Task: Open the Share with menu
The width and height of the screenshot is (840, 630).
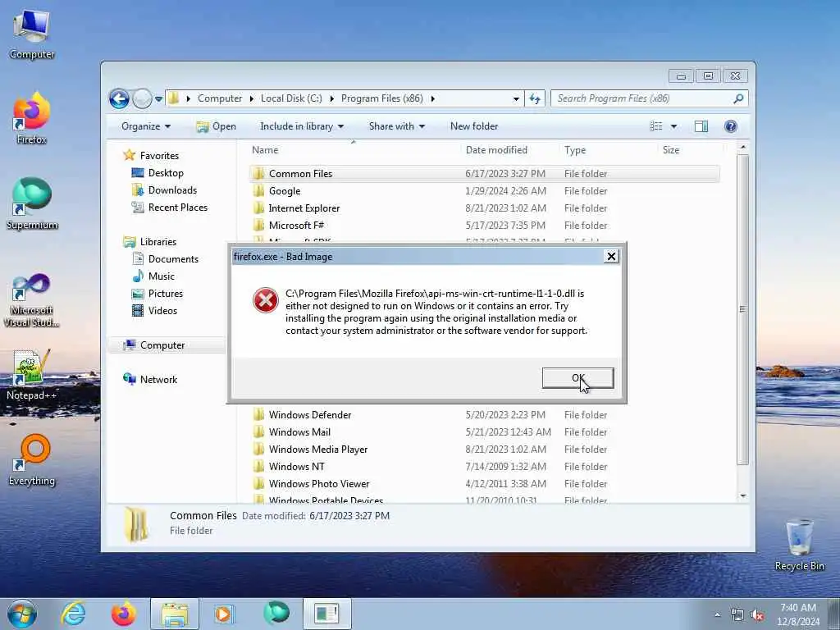Action: click(x=396, y=126)
